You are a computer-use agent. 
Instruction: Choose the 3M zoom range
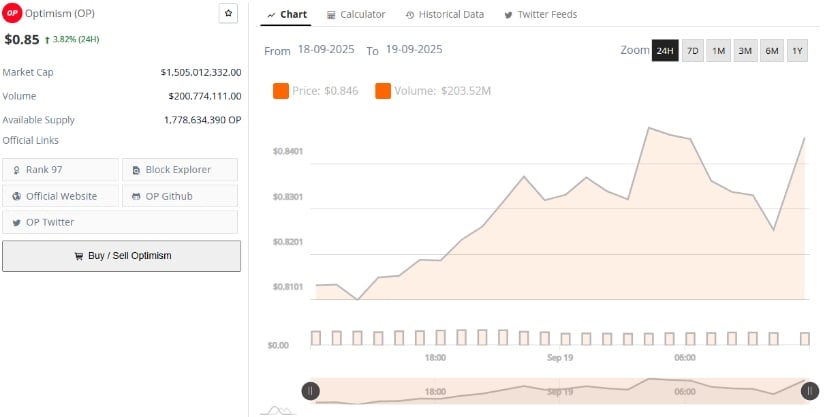pos(745,50)
